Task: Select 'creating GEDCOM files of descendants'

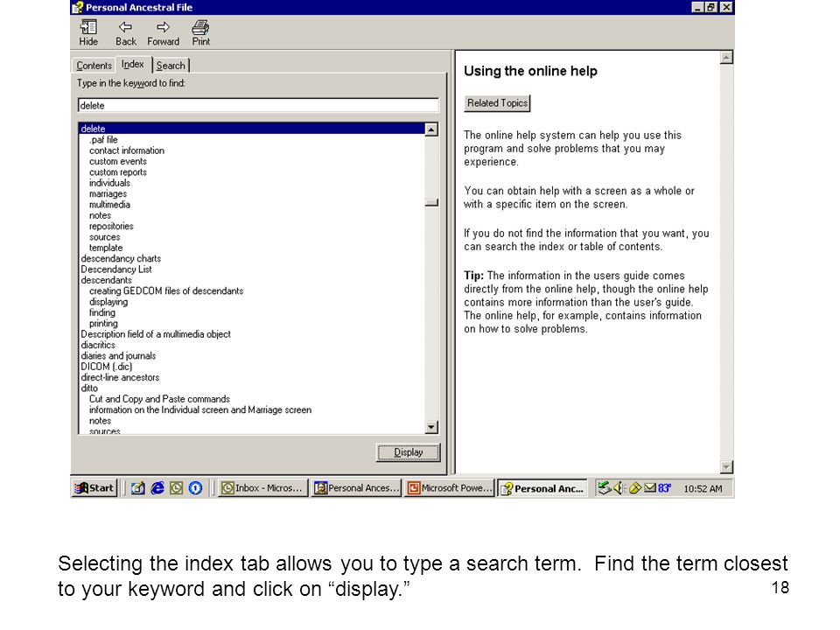Action: pyautogui.click(x=166, y=290)
